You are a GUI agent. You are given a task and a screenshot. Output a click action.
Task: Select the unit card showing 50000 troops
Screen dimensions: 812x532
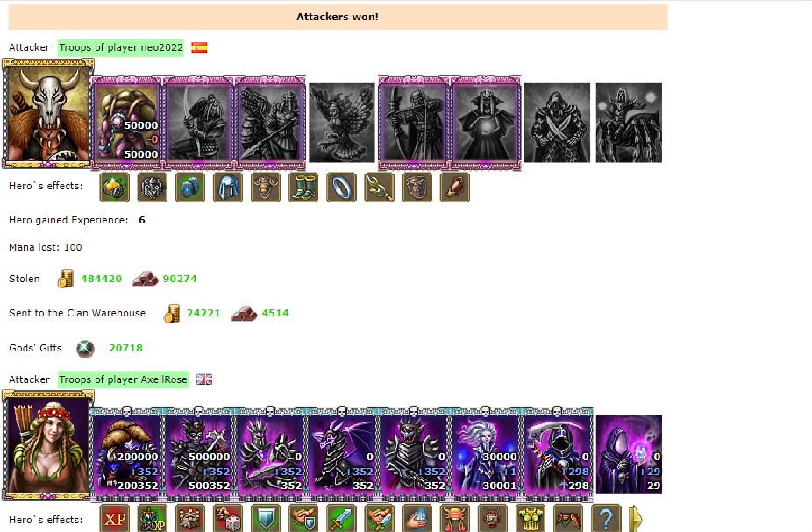(127, 124)
